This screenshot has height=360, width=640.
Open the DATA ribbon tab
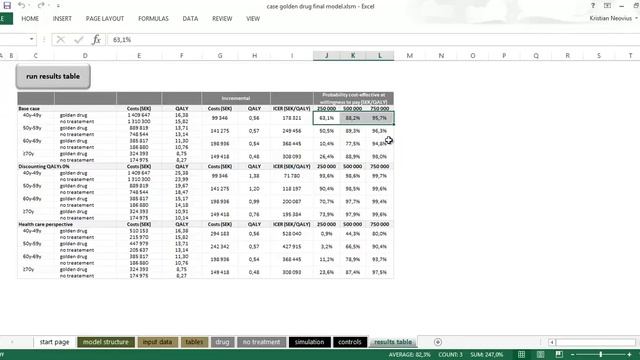(190, 19)
